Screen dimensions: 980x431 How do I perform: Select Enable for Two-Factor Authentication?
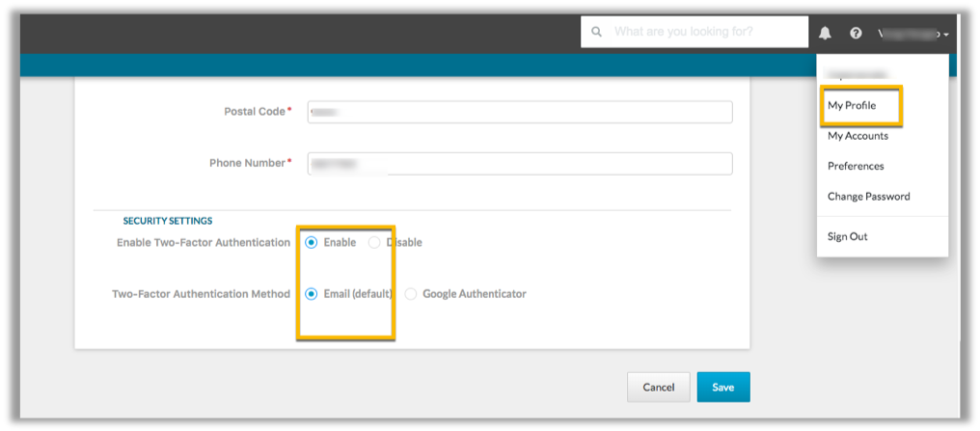pyautogui.click(x=312, y=242)
